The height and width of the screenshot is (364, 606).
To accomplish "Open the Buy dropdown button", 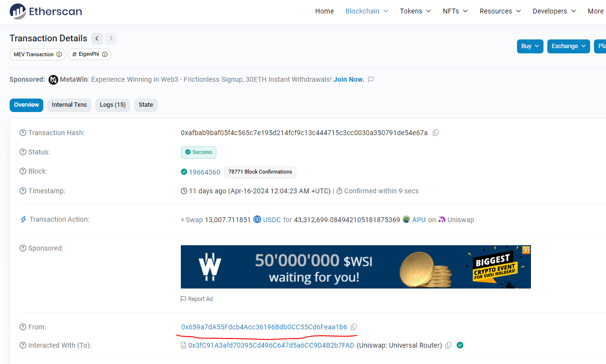I will tap(530, 46).
